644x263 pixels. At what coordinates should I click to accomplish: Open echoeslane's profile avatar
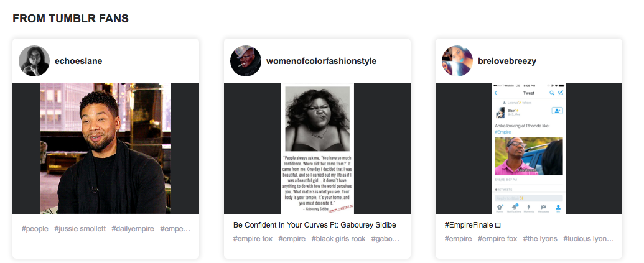tap(34, 61)
